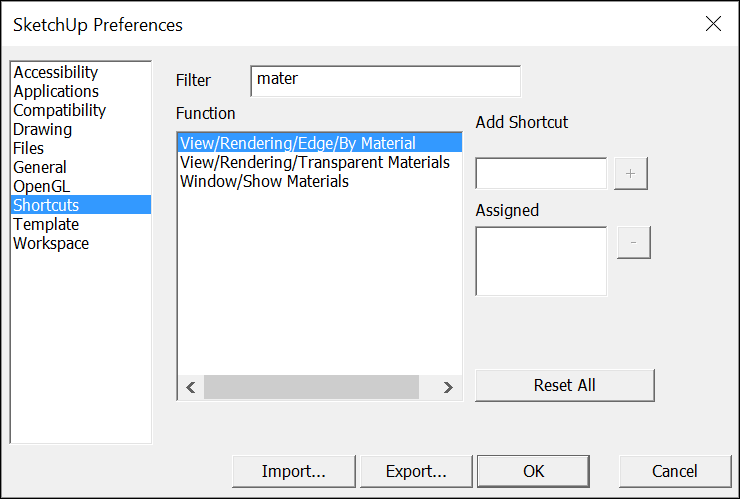This screenshot has height=499, width=740.
Task: Go to the Drawing preferences
Action: [42, 129]
